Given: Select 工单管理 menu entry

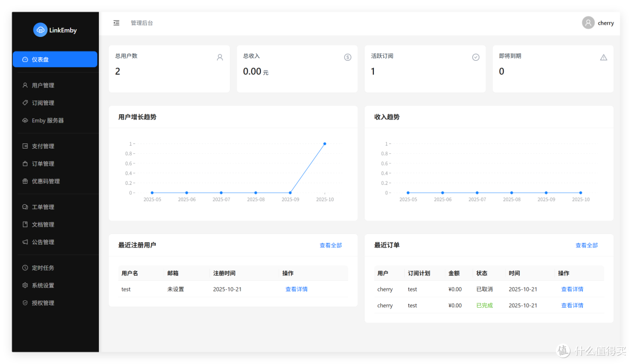Looking at the screenshot, I should click(55, 207).
